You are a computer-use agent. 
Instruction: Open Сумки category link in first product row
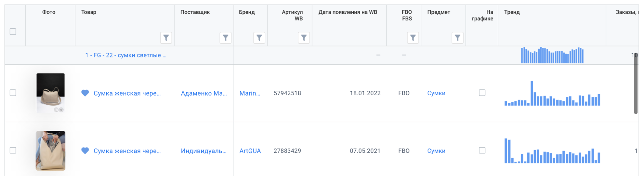pyautogui.click(x=436, y=93)
